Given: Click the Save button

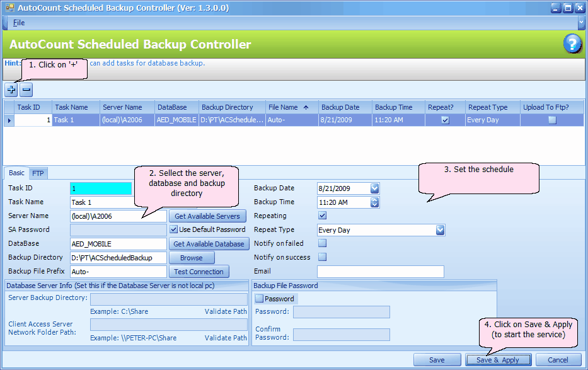Looking at the screenshot, I should tap(437, 360).
